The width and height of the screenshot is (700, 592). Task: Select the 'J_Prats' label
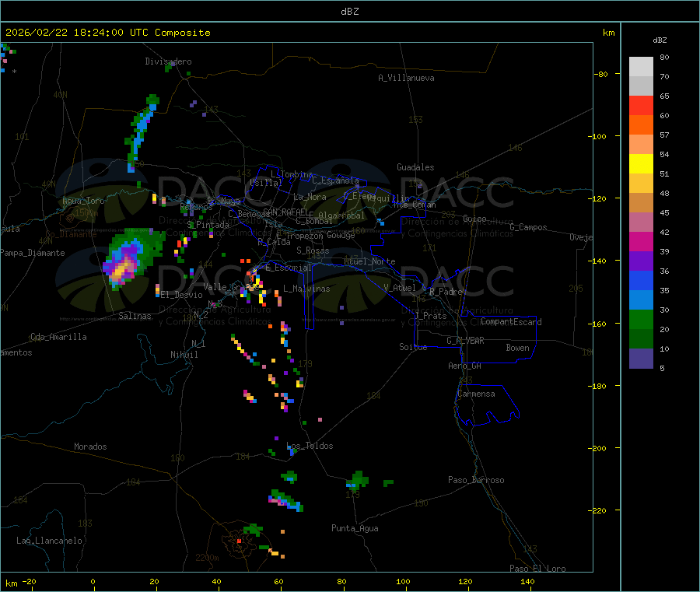(431, 316)
